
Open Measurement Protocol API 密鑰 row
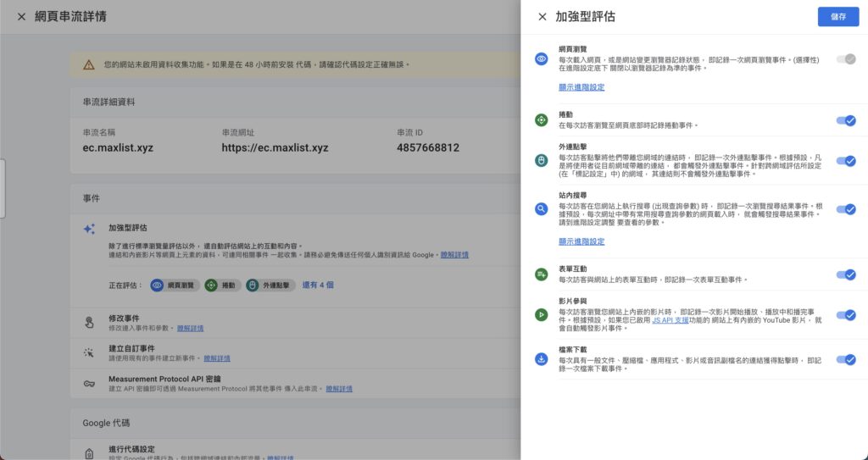(x=295, y=384)
